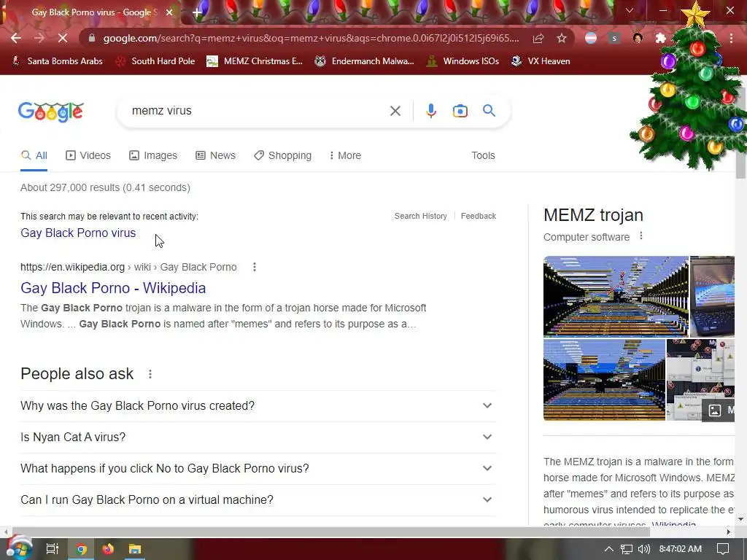Open the notification center

(723, 549)
